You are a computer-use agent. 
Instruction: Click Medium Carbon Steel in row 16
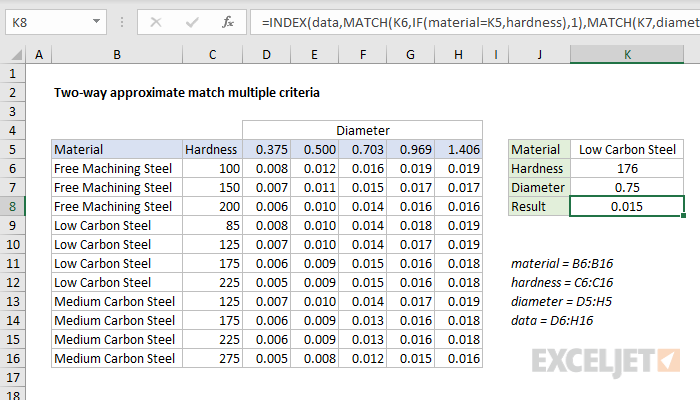point(117,358)
